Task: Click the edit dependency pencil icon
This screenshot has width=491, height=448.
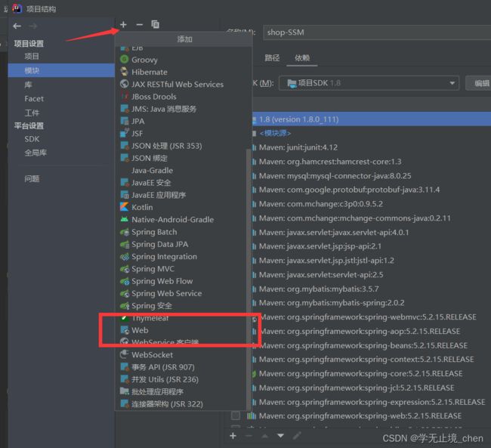Action: click(x=297, y=436)
